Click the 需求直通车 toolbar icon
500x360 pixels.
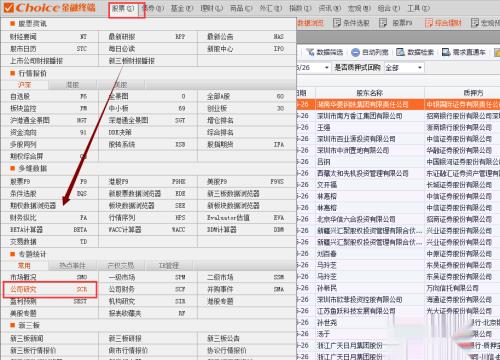446,52
